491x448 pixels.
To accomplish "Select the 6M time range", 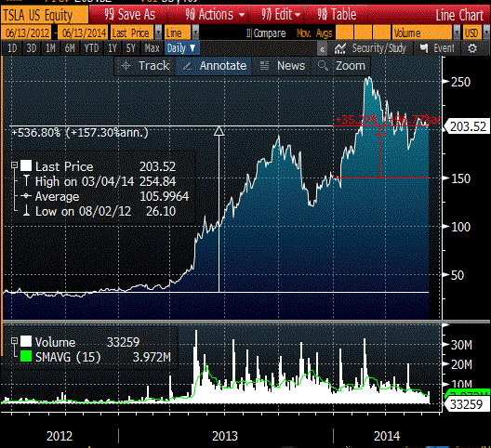I will point(70,48).
